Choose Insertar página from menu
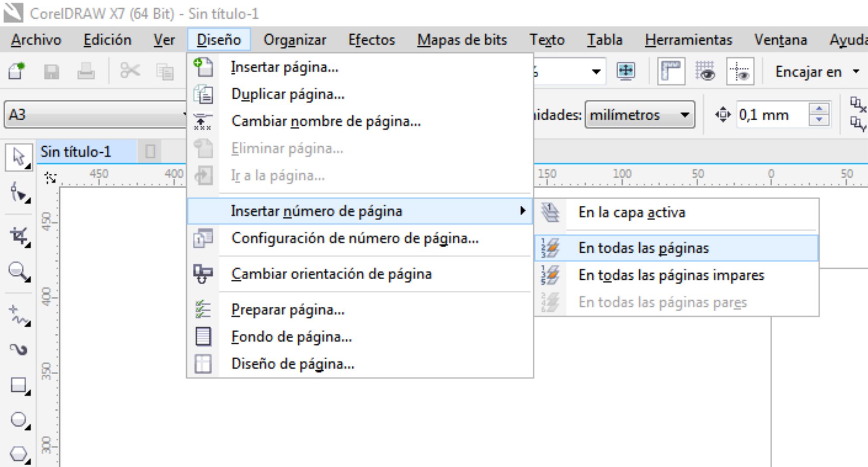 pos(360,67)
